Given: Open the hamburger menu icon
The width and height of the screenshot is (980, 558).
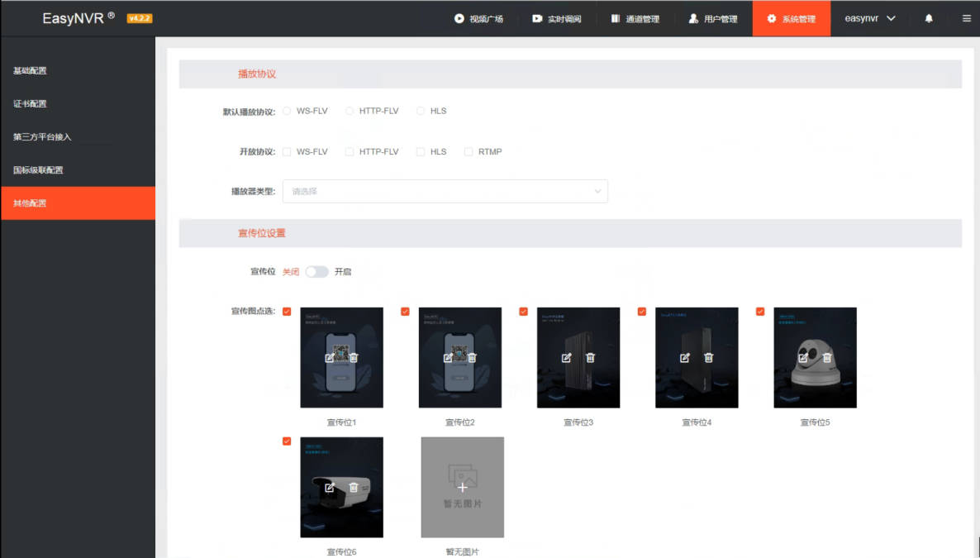Looking at the screenshot, I should pos(966,18).
